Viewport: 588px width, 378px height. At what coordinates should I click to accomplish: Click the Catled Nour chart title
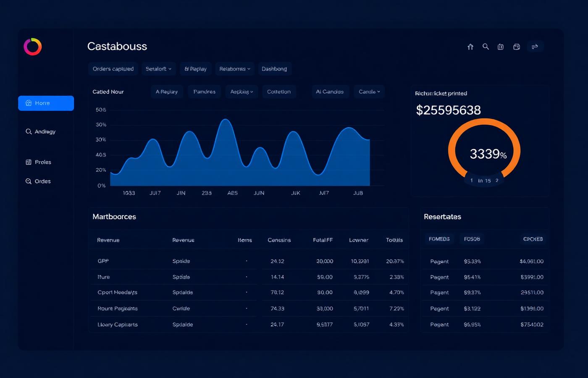[x=108, y=92]
